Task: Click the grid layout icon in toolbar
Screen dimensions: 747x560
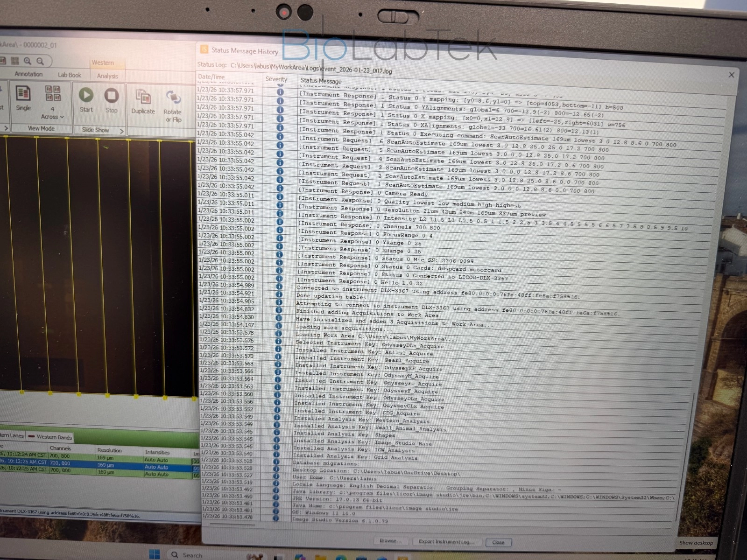Action: (x=15, y=61)
